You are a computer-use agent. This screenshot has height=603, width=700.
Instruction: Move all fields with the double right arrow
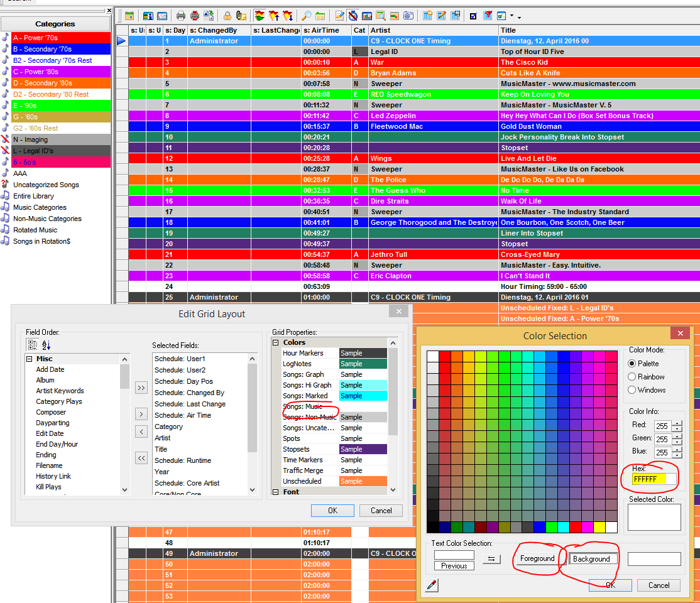(141, 388)
